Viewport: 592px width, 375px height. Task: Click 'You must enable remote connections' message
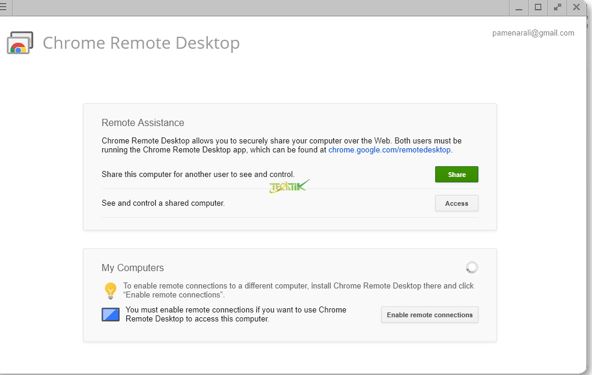(x=236, y=314)
